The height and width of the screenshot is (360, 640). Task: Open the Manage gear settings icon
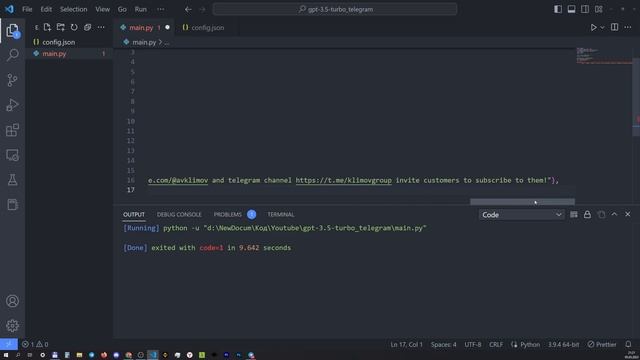(12, 325)
